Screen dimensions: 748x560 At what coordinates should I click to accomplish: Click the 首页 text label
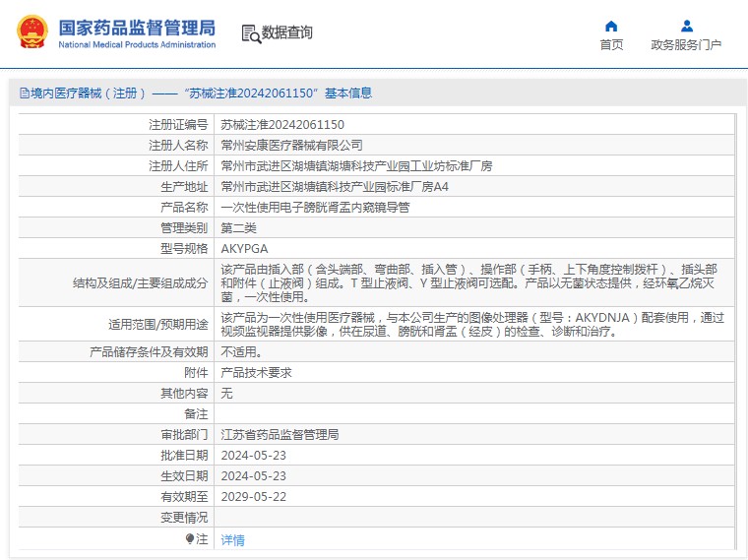tap(611, 45)
